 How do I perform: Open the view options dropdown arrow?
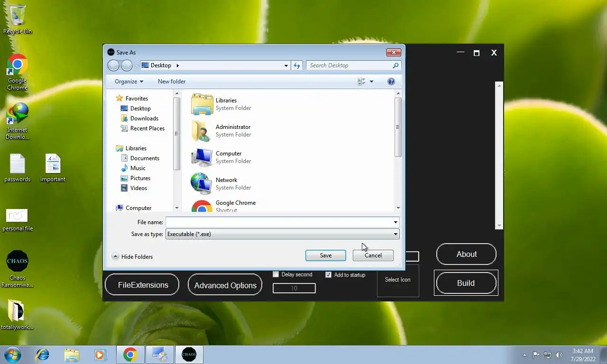pyautogui.click(x=371, y=82)
